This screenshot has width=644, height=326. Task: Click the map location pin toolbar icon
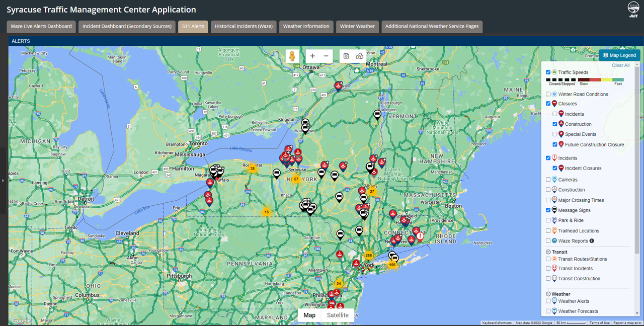click(x=360, y=56)
